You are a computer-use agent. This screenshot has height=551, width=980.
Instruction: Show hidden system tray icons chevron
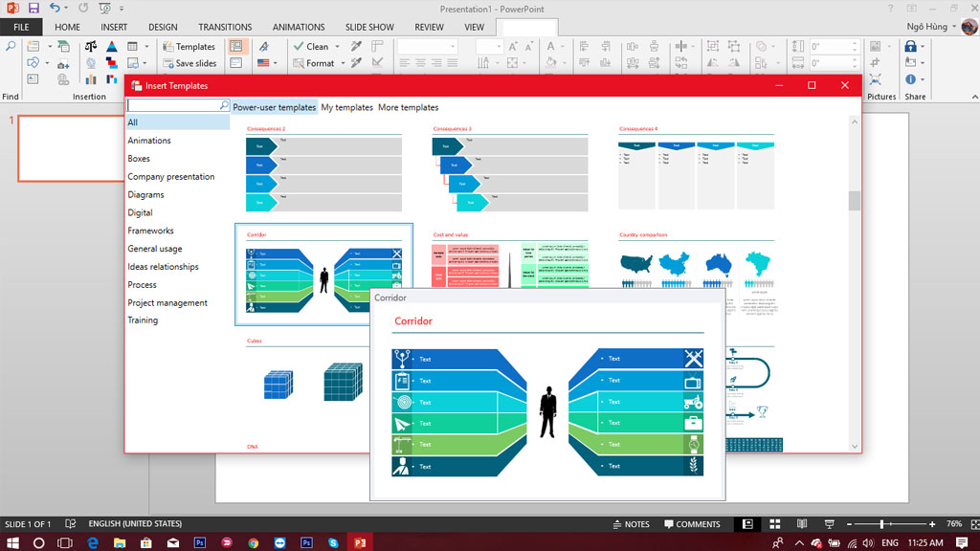(799, 542)
